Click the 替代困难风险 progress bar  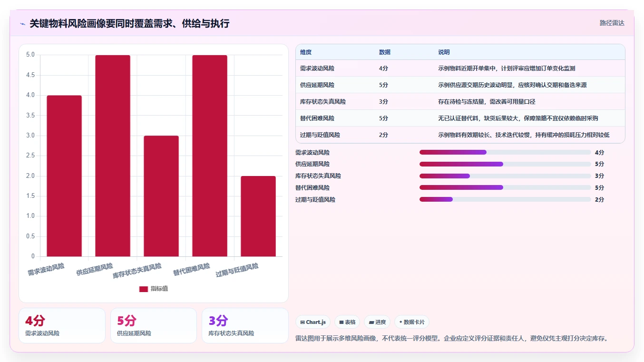coord(505,188)
